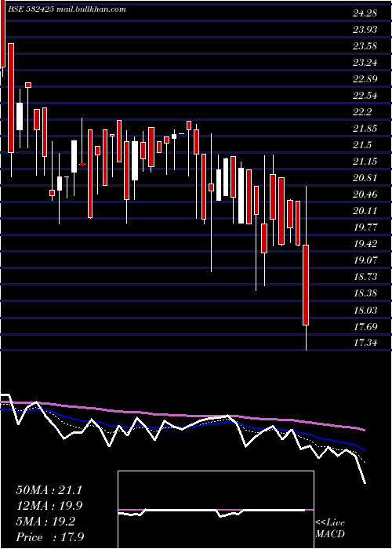This screenshot has width=392, height=549.
Task: Click the 18.03 price axis label
Action: point(365,311)
